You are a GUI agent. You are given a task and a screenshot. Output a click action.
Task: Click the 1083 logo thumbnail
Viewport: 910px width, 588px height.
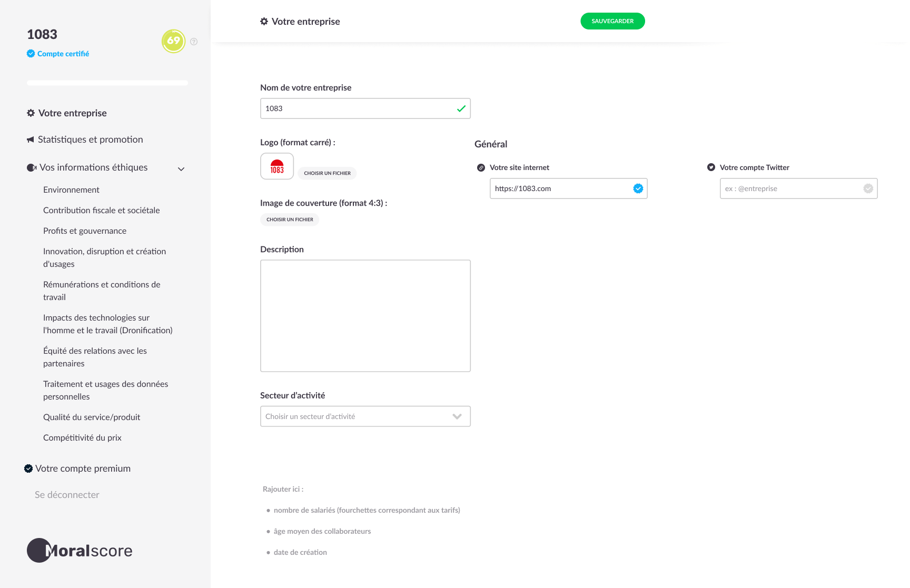(x=277, y=166)
